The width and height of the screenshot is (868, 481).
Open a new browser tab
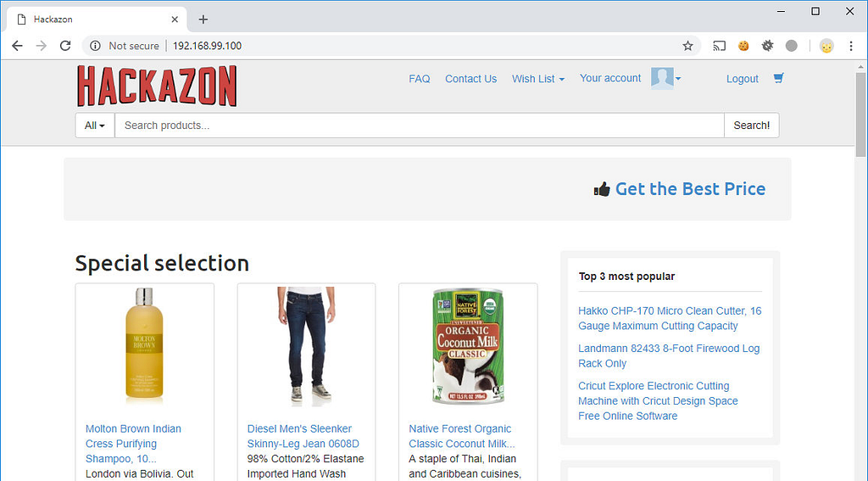[203, 20]
